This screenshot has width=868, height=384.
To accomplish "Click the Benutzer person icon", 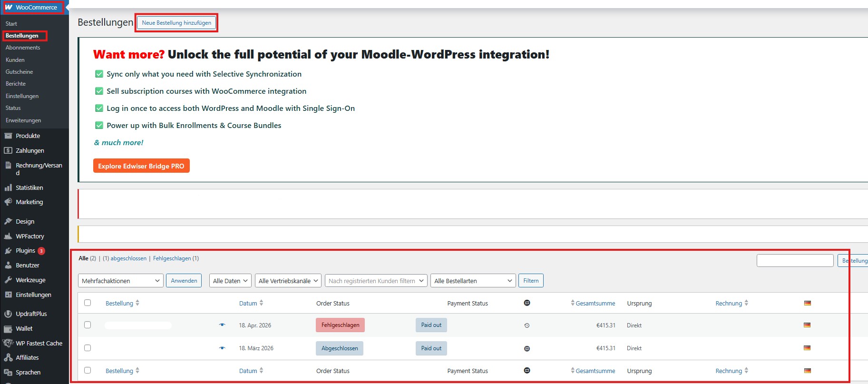I will point(8,265).
